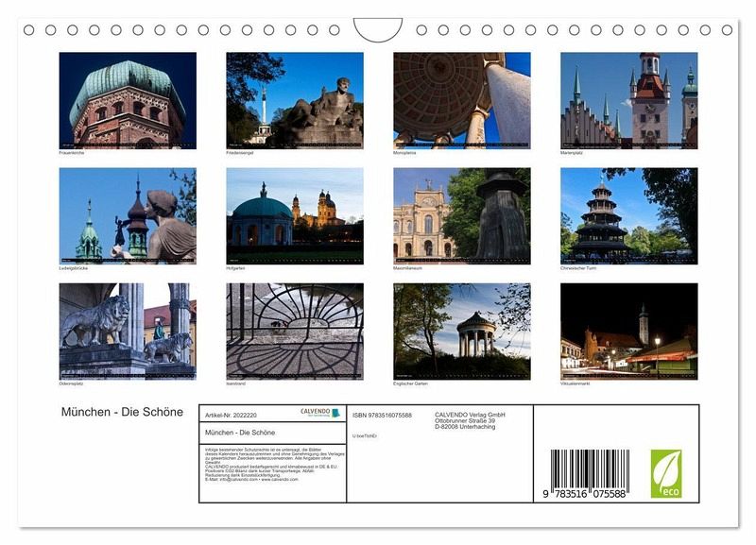This screenshot has height=545, width=756.
Task: Click the green eco leaf logo
Action: [665, 473]
